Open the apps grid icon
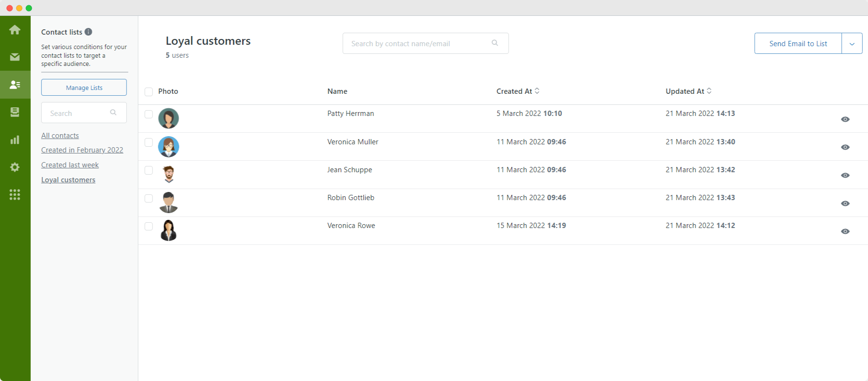The image size is (868, 381). [x=15, y=194]
